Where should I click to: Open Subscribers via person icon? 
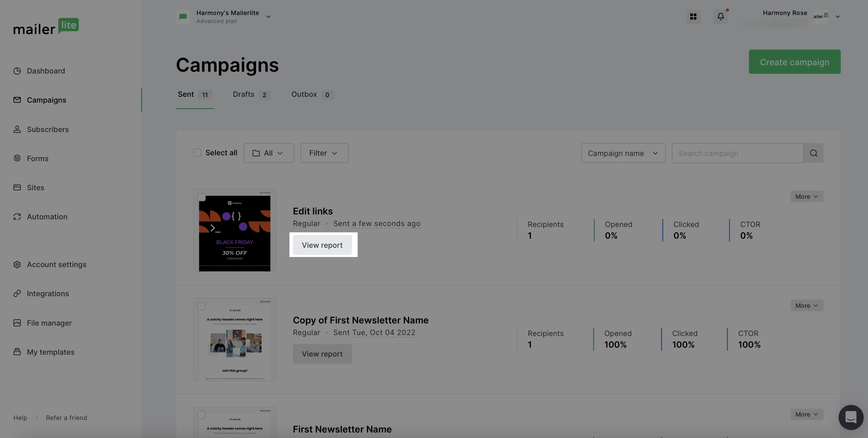pyautogui.click(x=17, y=130)
